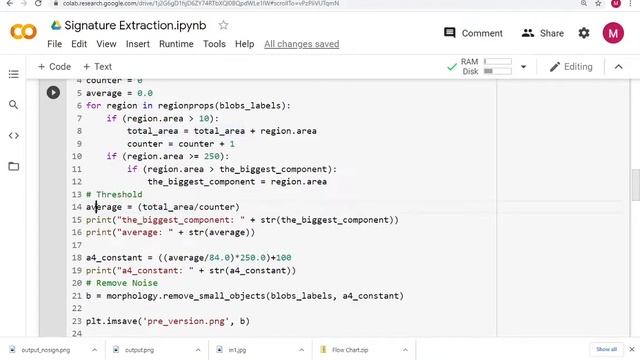Image resolution: width=640 pixels, height=360 pixels.
Task: Add a new Text cell
Action: click(x=97, y=67)
